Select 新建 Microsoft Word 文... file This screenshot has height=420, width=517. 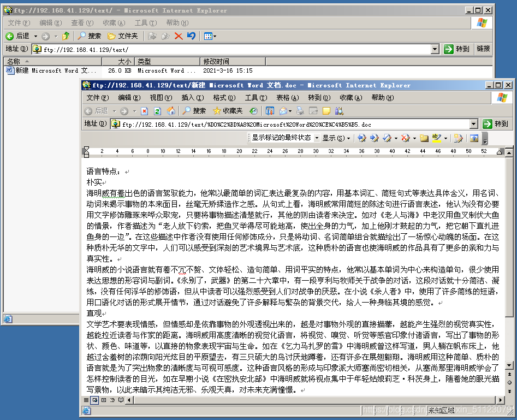[x=51, y=70]
